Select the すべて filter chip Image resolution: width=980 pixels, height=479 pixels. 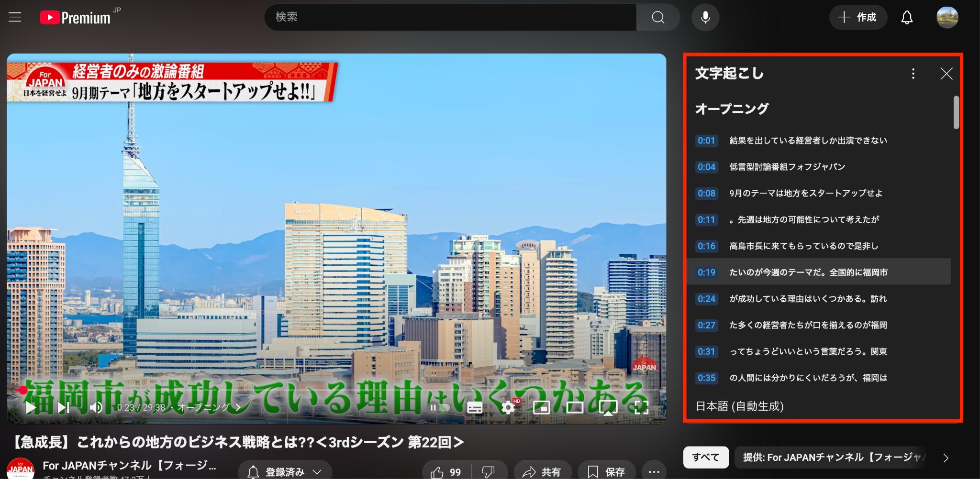point(706,457)
